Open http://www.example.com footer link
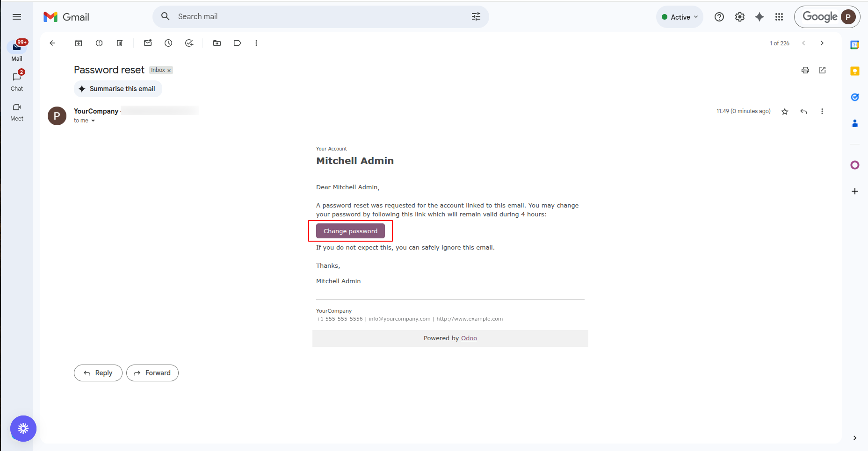Screen dimensions: 868x451 (470, 319)
